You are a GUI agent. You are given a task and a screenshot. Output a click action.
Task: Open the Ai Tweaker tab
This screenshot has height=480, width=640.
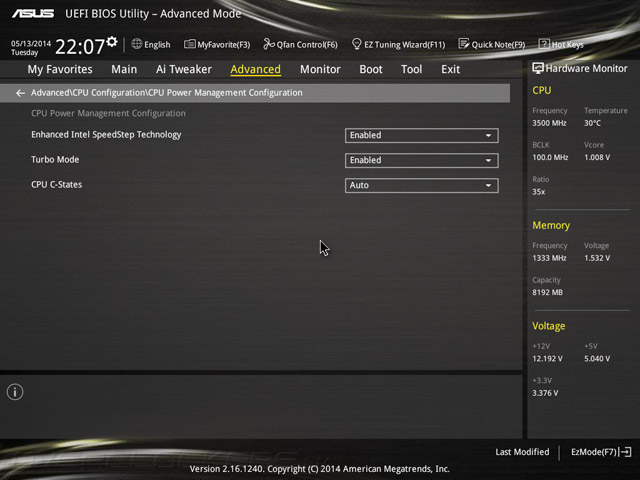pos(184,69)
